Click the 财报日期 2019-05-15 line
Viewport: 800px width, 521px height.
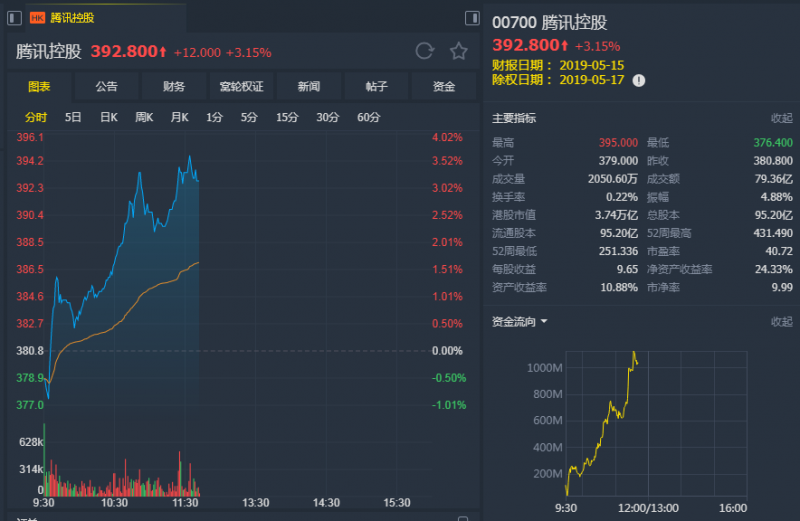pyautogui.click(x=558, y=65)
